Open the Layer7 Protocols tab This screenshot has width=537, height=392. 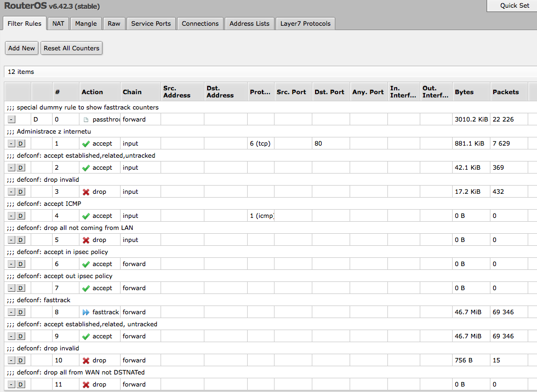[x=306, y=24]
